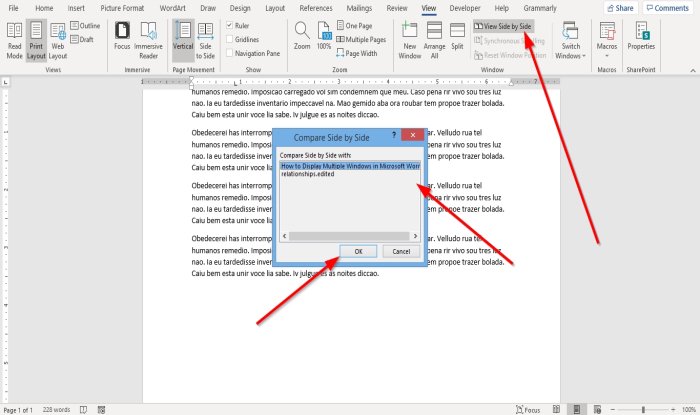
Task: Switch to Web Layout view
Action: point(58,41)
